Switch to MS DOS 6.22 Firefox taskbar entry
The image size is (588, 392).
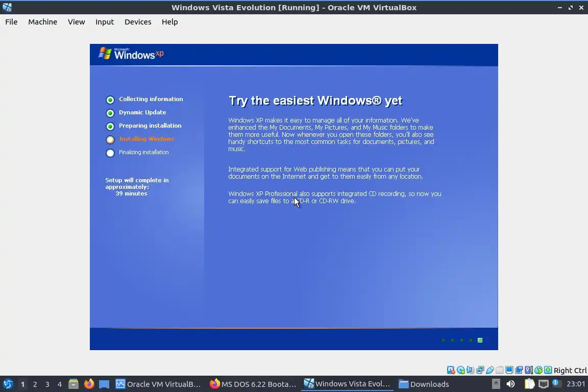click(253, 384)
